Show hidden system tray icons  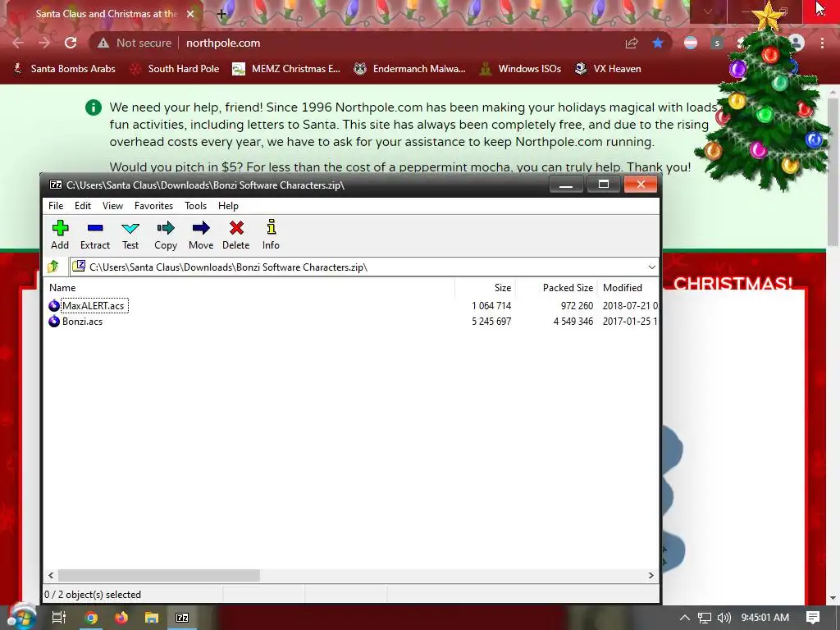(685, 618)
